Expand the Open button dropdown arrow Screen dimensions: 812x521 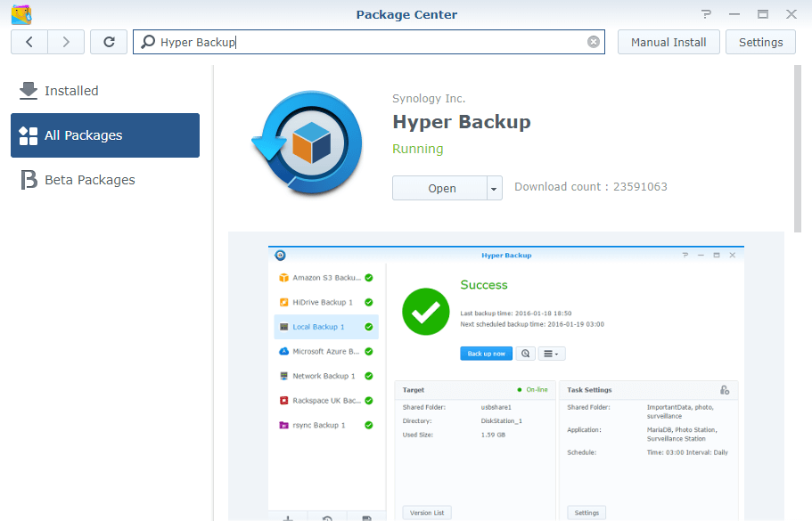click(494, 188)
